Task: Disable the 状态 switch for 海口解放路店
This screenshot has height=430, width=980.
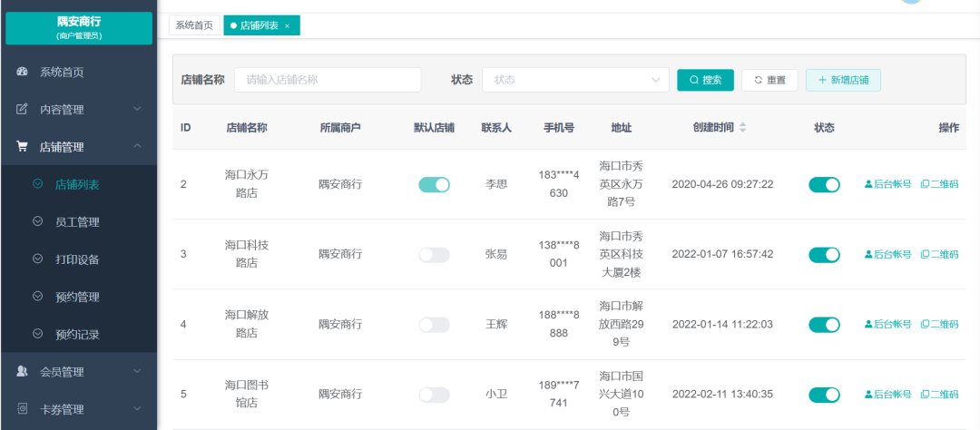Action: tap(824, 325)
